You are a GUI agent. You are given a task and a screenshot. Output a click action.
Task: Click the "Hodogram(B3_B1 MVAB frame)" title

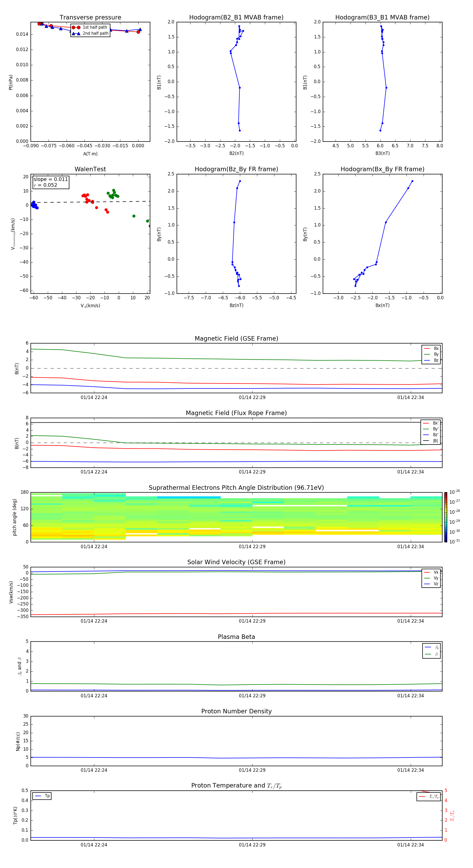[x=382, y=17]
